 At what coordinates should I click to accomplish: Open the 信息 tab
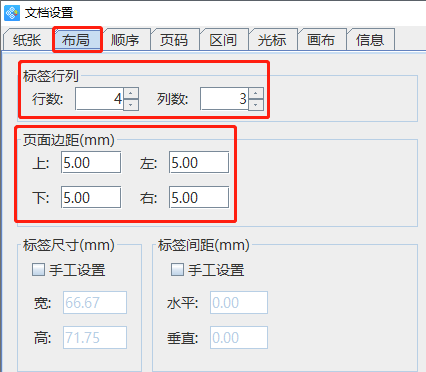pos(370,40)
